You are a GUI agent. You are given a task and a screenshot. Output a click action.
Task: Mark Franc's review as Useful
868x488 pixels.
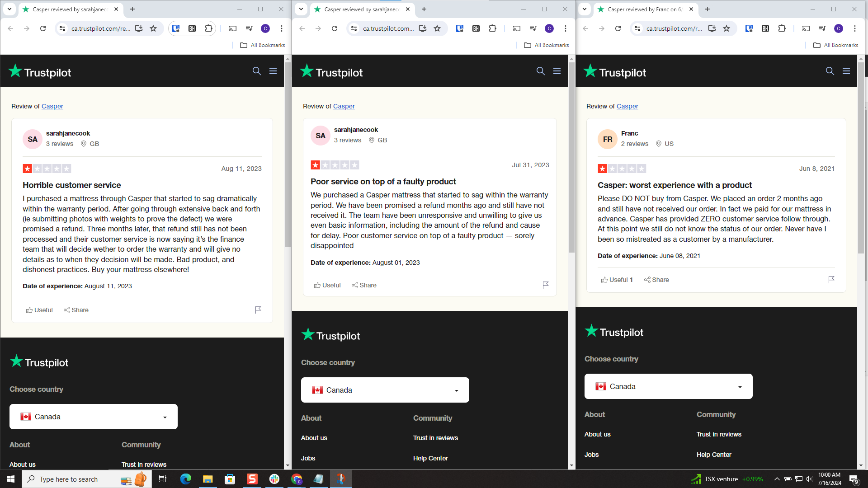(x=617, y=280)
